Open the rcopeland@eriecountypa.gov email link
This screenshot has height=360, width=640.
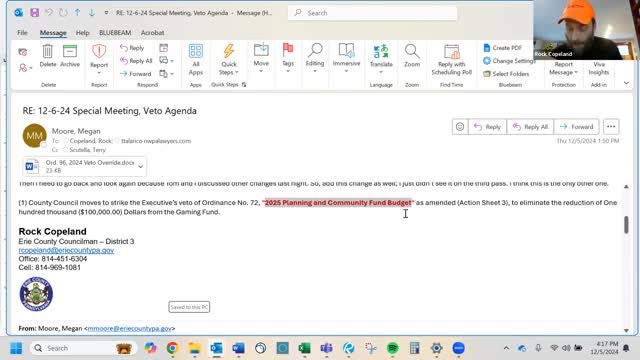(x=66, y=250)
